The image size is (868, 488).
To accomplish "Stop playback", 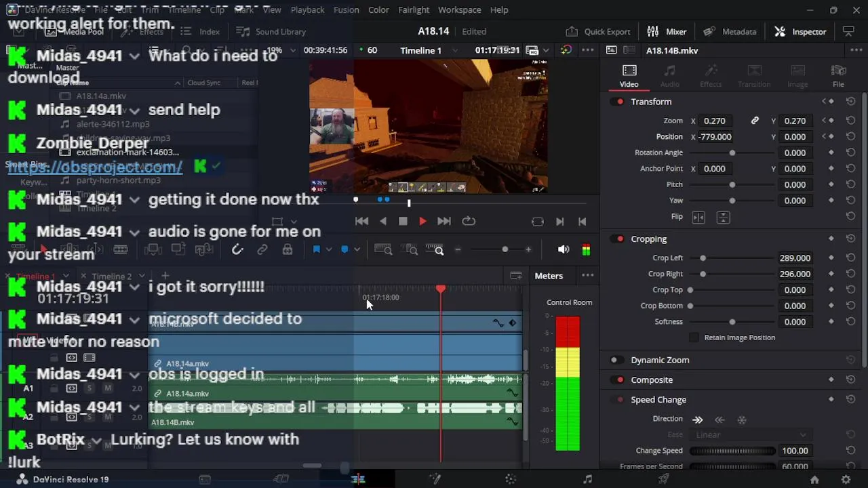I will pyautogui.click(x=403, y=221).
